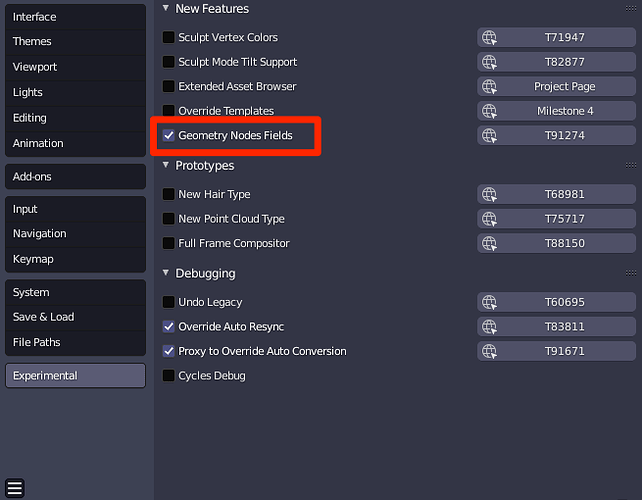Enable the Cycles Debug checkbox
642x500 pixels.
click(169, 376)
